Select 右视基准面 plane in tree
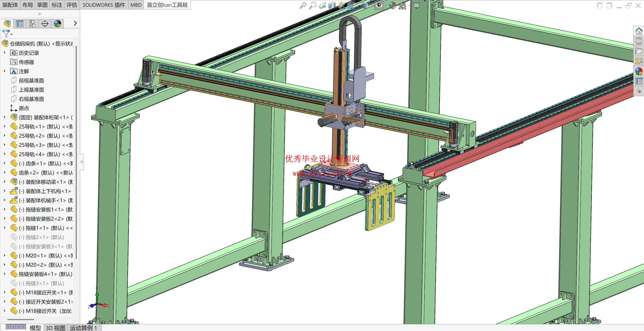This screenshot has height=331, width=644. [27, 99]
